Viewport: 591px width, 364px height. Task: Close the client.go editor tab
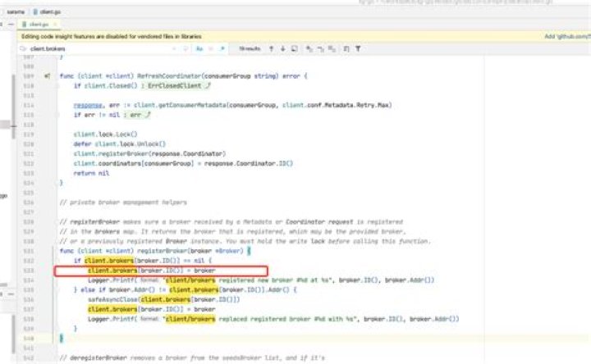(x=55, y=24)
